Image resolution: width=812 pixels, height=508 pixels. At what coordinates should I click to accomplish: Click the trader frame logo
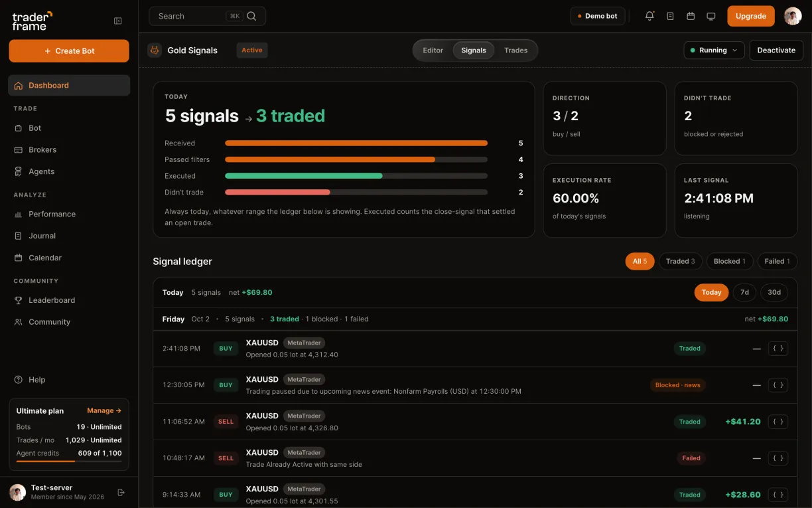[33, 21]
